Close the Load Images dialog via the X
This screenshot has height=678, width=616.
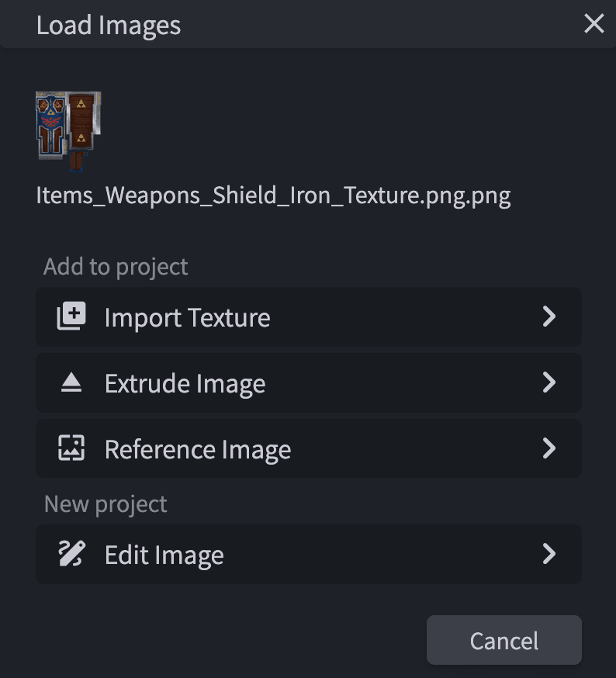[x=594, y=24]
